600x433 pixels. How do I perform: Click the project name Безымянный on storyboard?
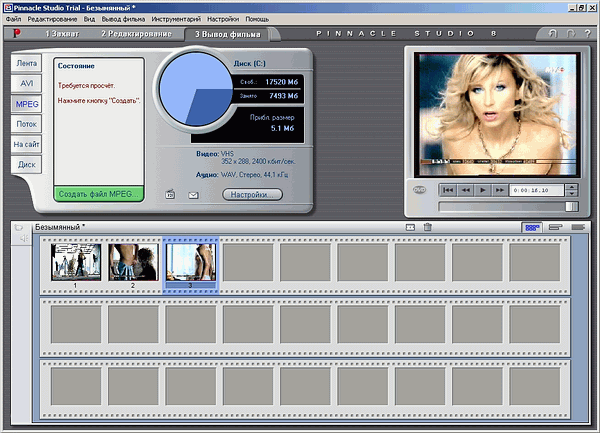point(60,227)
